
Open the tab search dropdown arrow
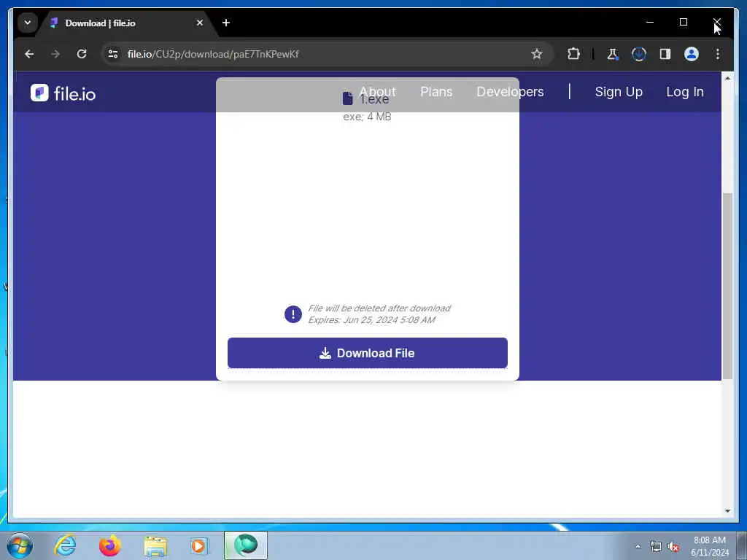[28, 23]
